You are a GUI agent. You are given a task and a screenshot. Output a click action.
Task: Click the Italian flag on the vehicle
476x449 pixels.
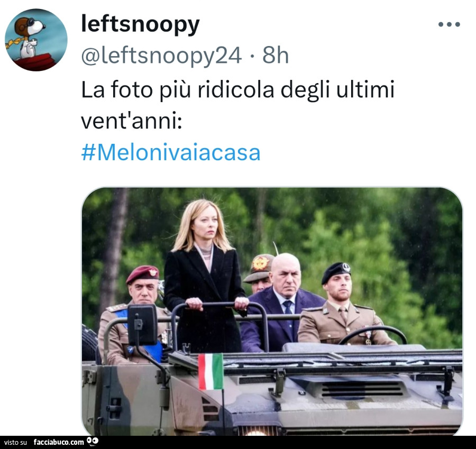pyautogui.click(x=210, y=371)
